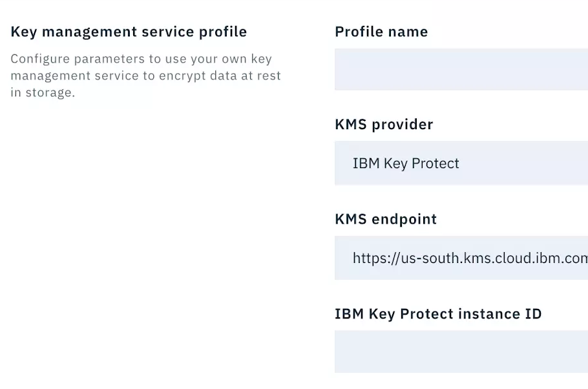Change the selected KMS provider value
The width and height of the screenshot is (588, 389).
pyautogui.click(x=452, y=163)
